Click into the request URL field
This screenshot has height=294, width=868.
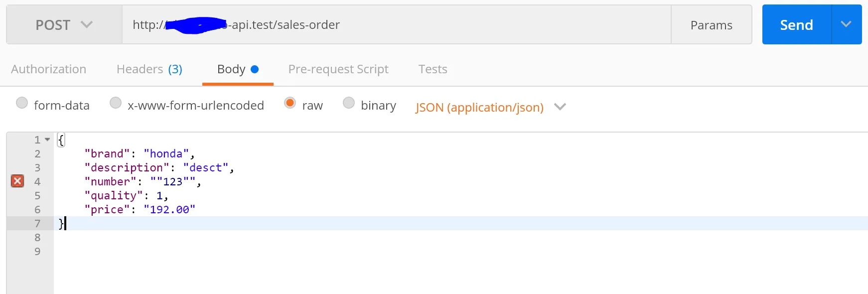point(399,25)
